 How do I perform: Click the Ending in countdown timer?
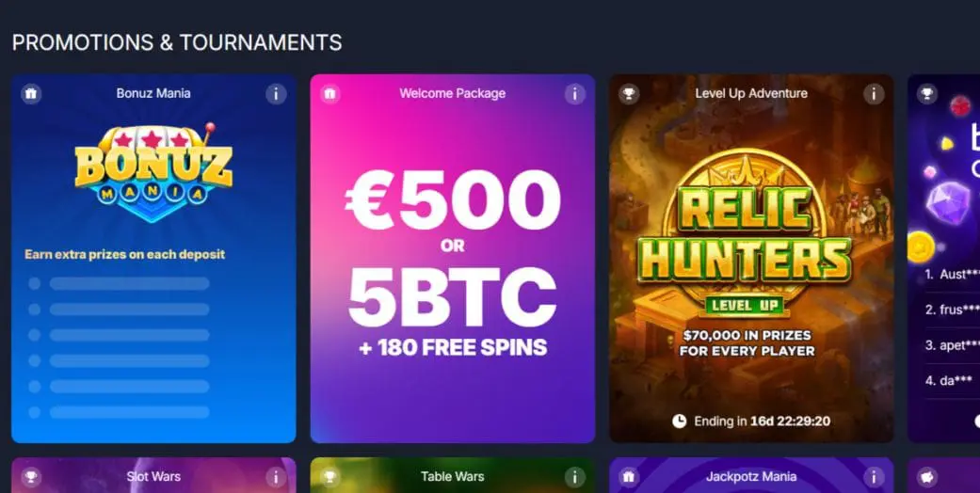[x=752, y=421]
